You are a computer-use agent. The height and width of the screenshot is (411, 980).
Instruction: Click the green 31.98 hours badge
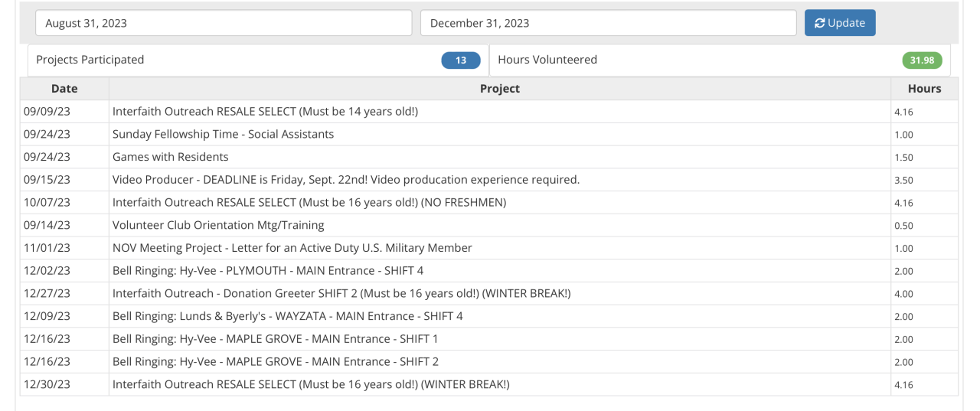923,60
